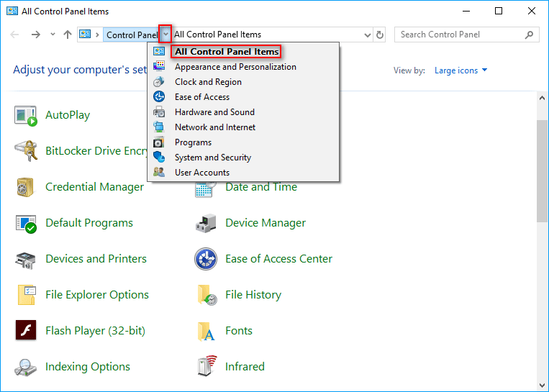Collapse the Control Panel breadcrumb dropdown arrow
Screen dimensions: 549x392
tap(166, 35)
